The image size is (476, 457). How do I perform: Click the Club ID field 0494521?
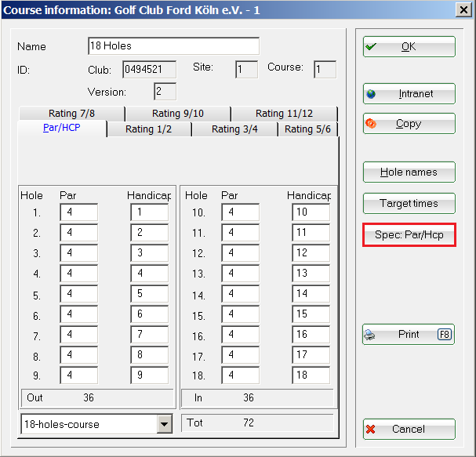click(x=149, y=70)
